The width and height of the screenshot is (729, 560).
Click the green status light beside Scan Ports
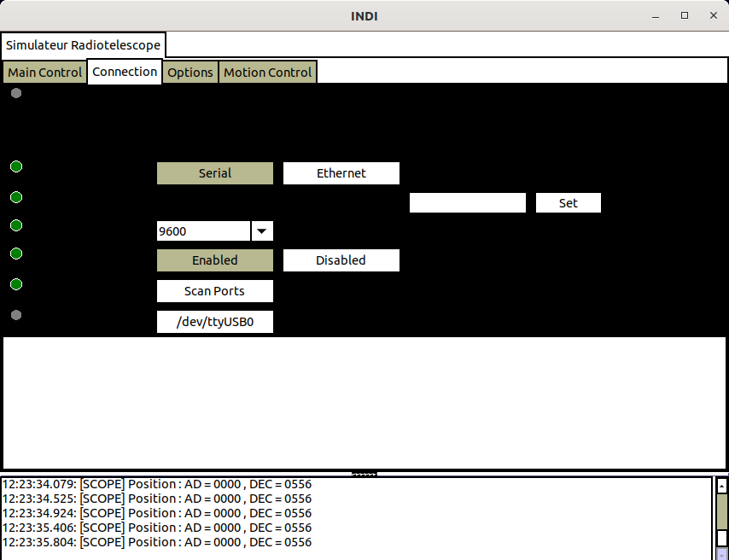pos(16,284)
